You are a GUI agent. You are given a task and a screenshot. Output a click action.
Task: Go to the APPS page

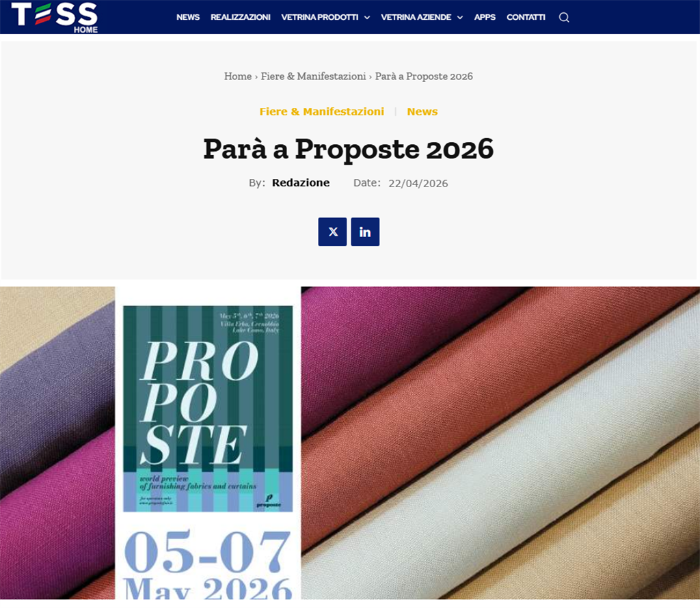(x=485, y=17)
